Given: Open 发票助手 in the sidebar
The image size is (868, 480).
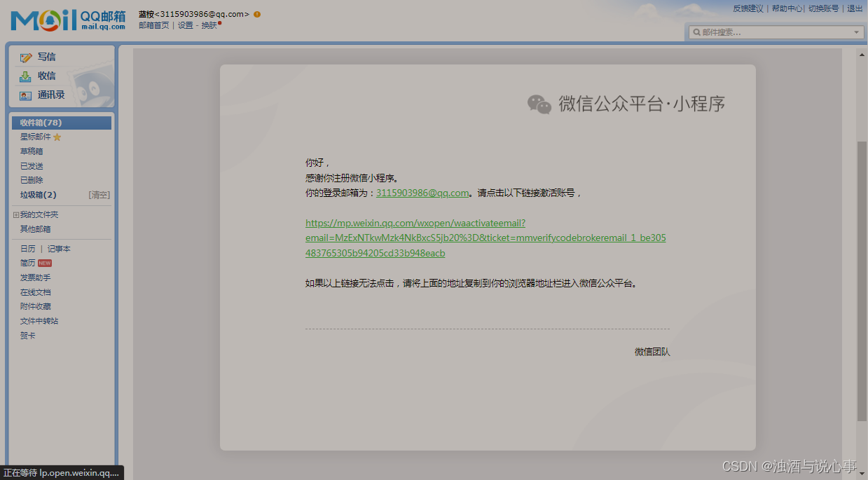Looking at the screenshot, I should pyautogui.click(x=35, y=277).
